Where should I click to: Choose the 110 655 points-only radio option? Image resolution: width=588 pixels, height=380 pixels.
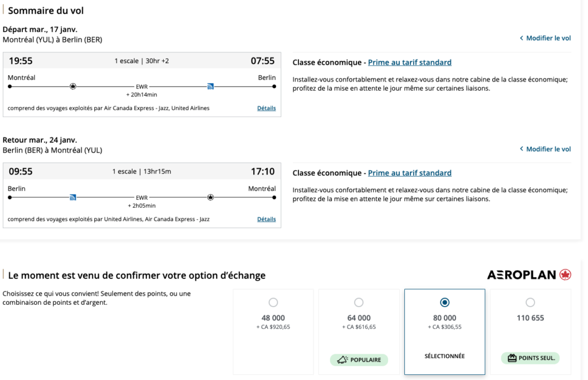(530, 303)
